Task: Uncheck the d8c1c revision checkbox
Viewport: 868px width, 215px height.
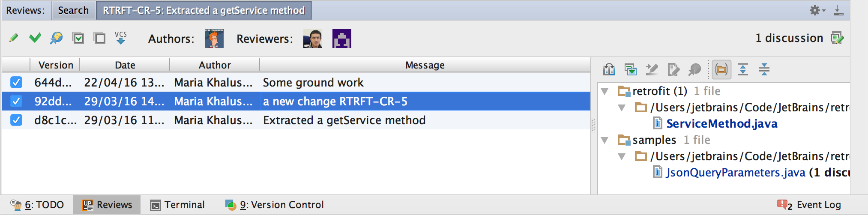Action: point(16,120)
